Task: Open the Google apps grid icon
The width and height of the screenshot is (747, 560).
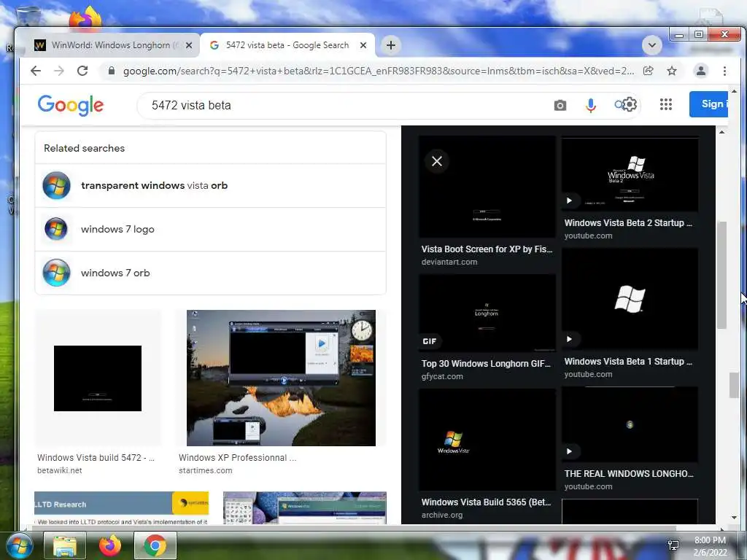Action: tap(666, 104)
